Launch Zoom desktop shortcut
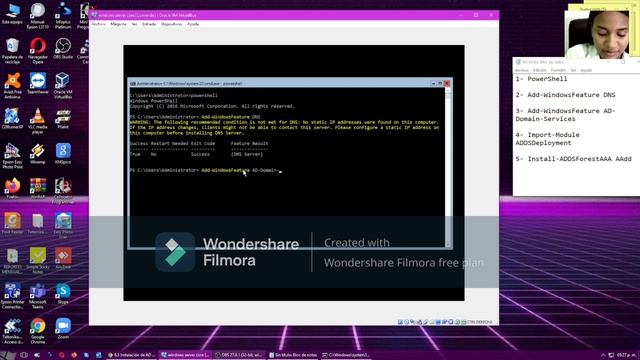 click(x=63, y=329)
